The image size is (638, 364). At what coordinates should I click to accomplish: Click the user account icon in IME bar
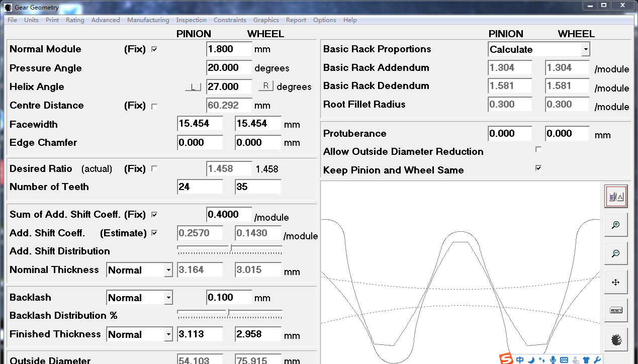coord(575,359)
